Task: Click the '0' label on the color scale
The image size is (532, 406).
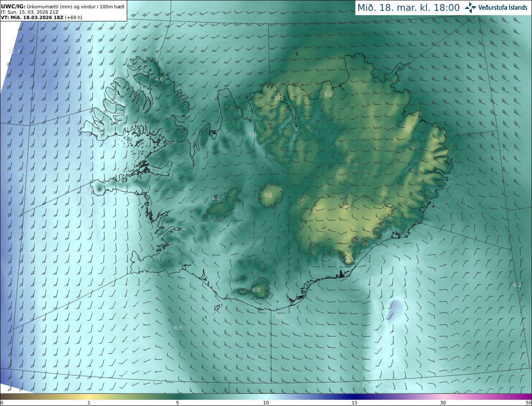Action: [x=2, y=403]
